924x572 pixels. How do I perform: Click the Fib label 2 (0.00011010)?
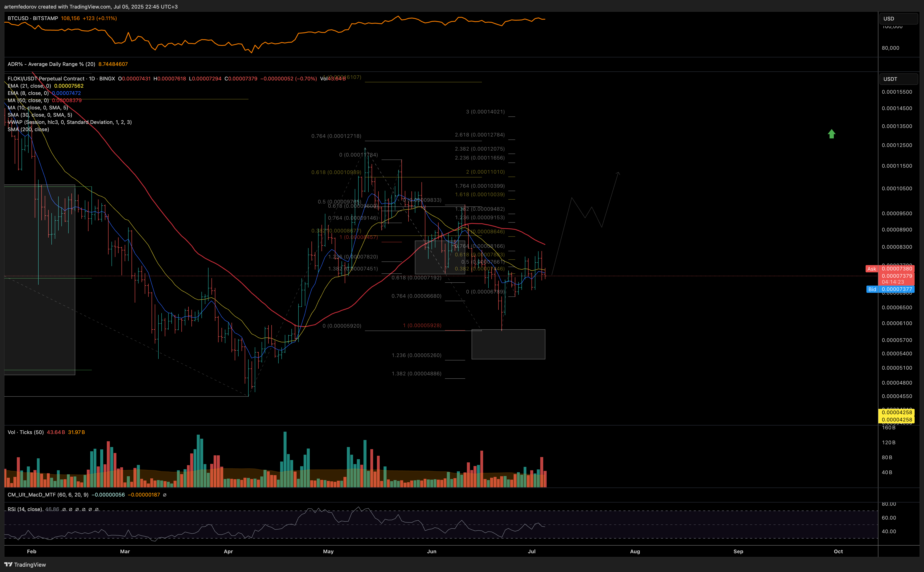[x=485, y=172]
